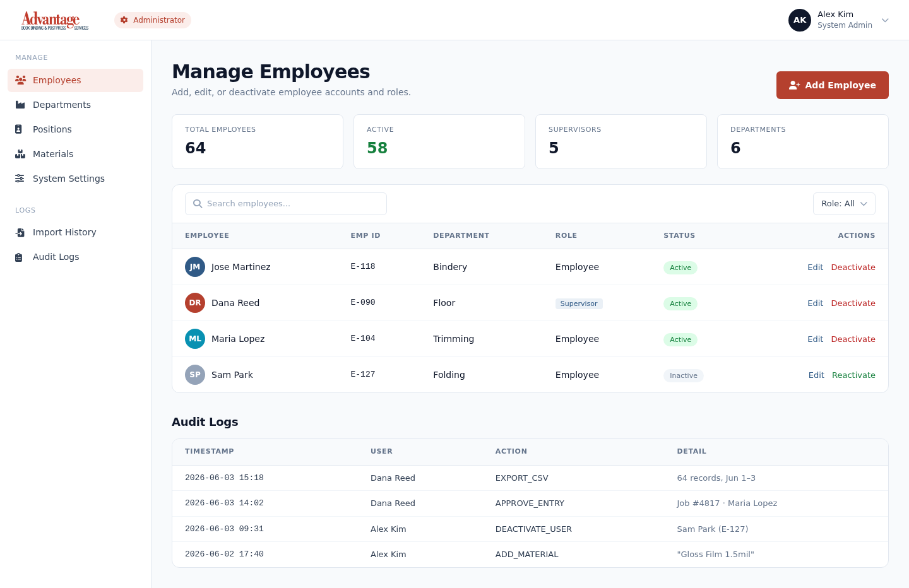This screenshot has width=909, height=588.
Task: Go to the Materials page
Action: (76, 154)
